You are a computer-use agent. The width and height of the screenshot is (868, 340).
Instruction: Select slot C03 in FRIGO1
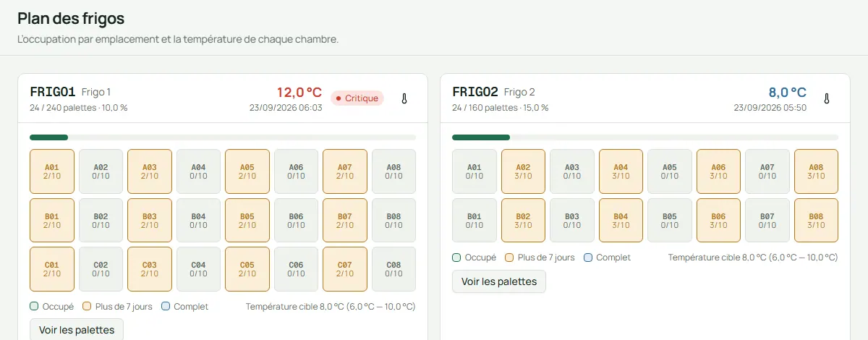(x=150, y=269)
